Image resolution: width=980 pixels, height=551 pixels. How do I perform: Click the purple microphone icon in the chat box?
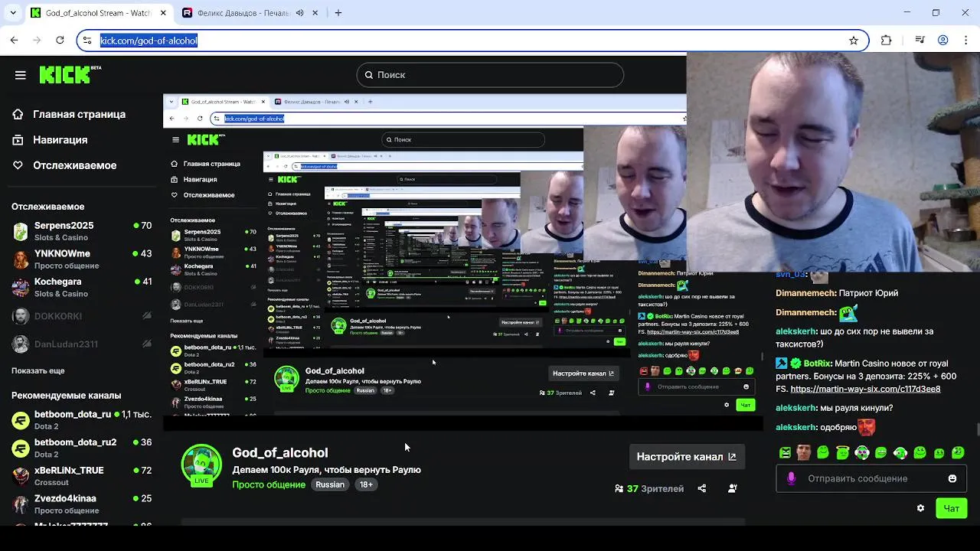click(x=792, y=478)
